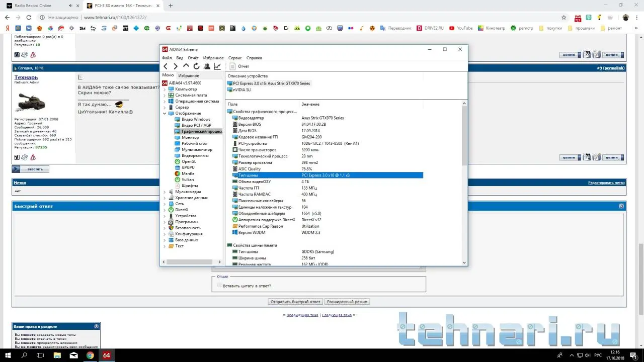Click the Устройства icon in the tree

pos(171,216)
